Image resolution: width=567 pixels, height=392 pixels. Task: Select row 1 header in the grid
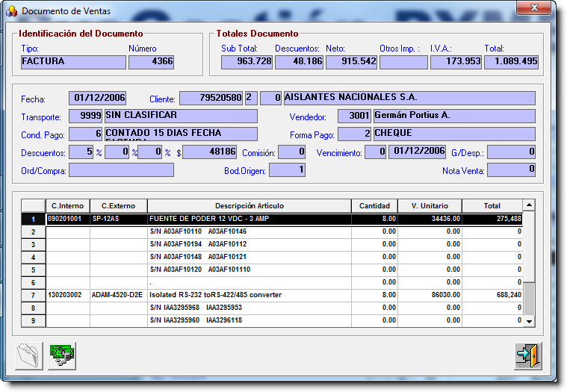34,220
